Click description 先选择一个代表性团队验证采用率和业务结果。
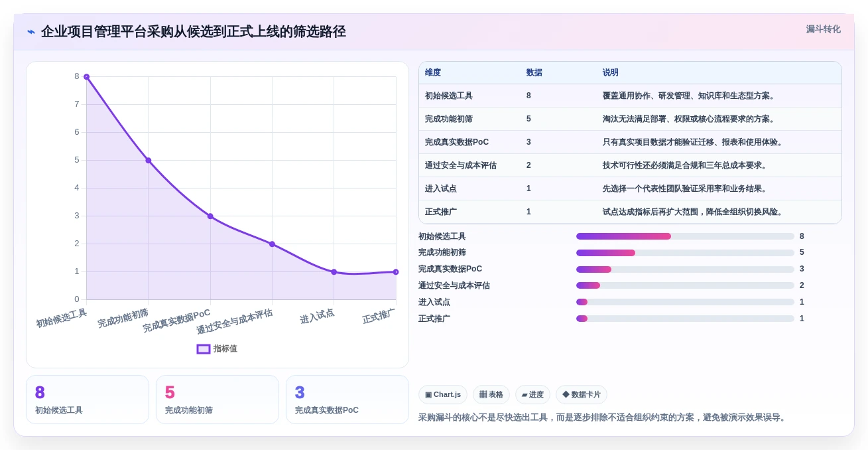This screenshot has width=868, height=450. [686, 188]
